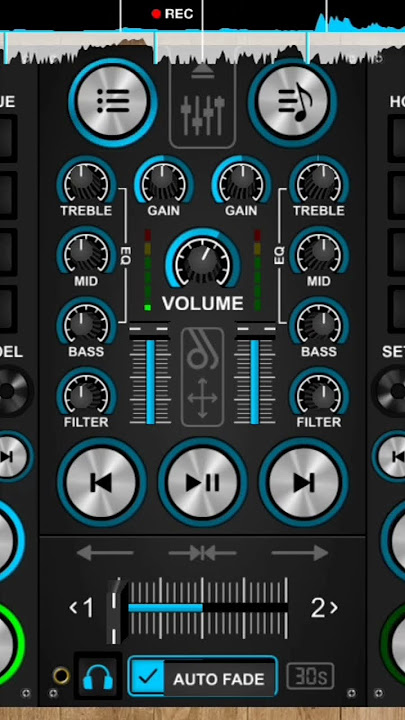
Task: Click the right channel volume fader
Action: [255, 374]
